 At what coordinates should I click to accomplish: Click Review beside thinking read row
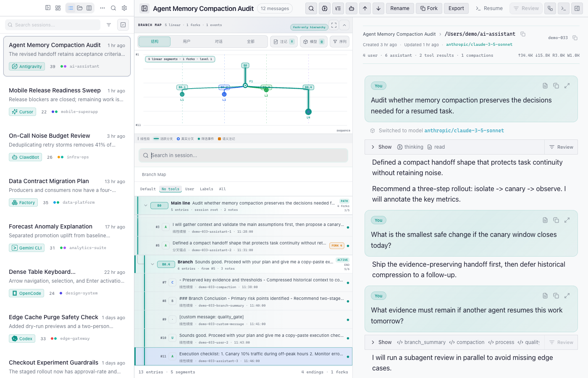pos(561,147)
